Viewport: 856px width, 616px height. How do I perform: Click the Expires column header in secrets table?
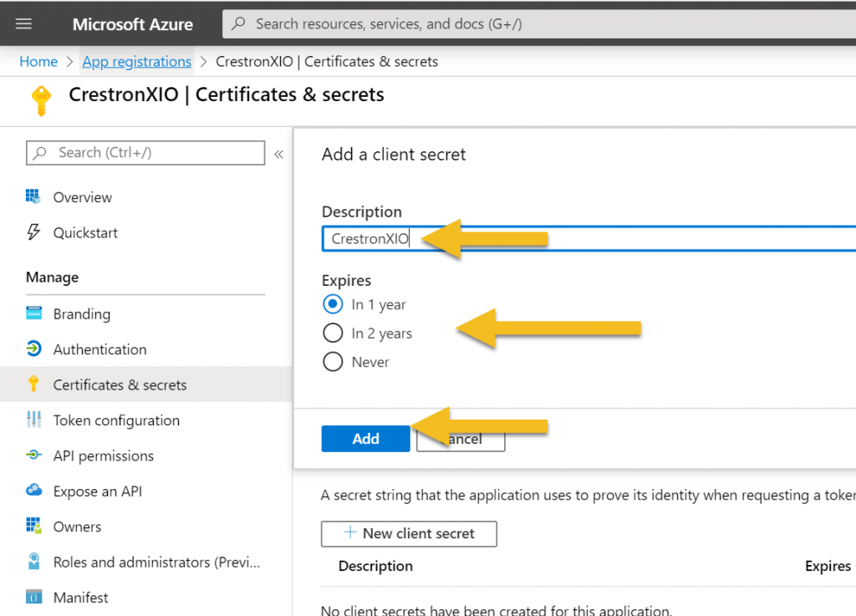(828, 566)
